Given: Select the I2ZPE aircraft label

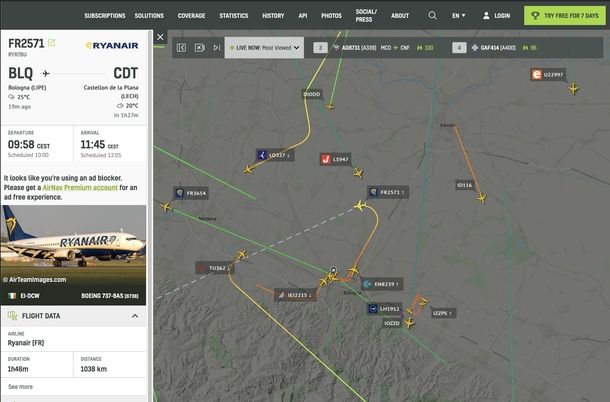Looking at the screenshot, I should coord(443,313).
